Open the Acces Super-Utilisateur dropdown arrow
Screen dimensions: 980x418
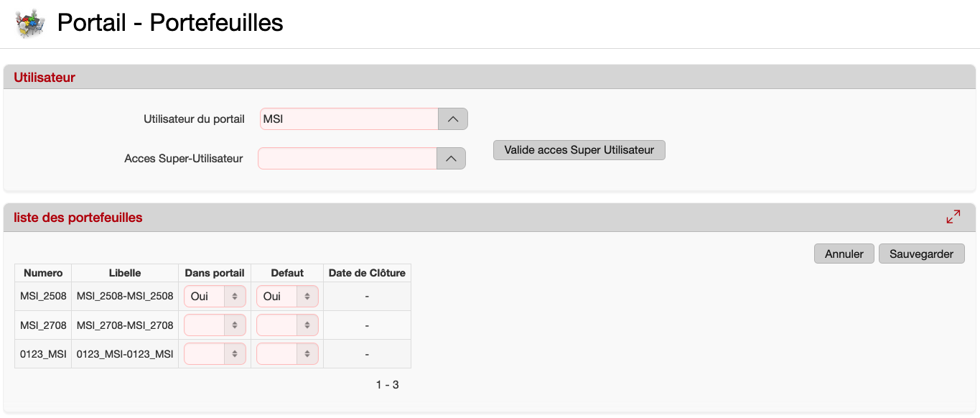pos(451,159)
